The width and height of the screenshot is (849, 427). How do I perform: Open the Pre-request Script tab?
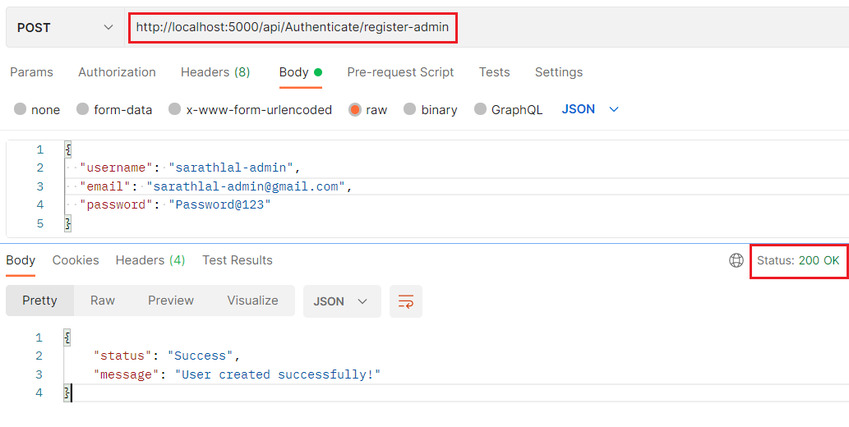400,72
